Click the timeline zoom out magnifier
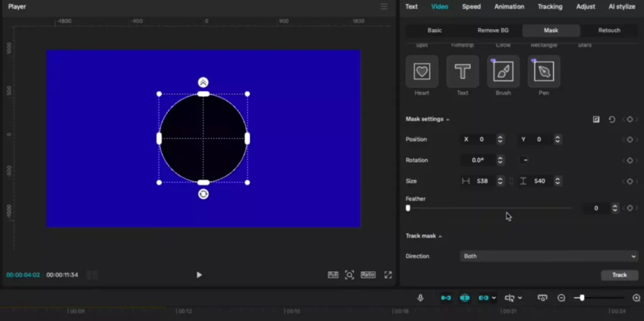The height and width of the screenshot is (321, 644). pos(561,298)
